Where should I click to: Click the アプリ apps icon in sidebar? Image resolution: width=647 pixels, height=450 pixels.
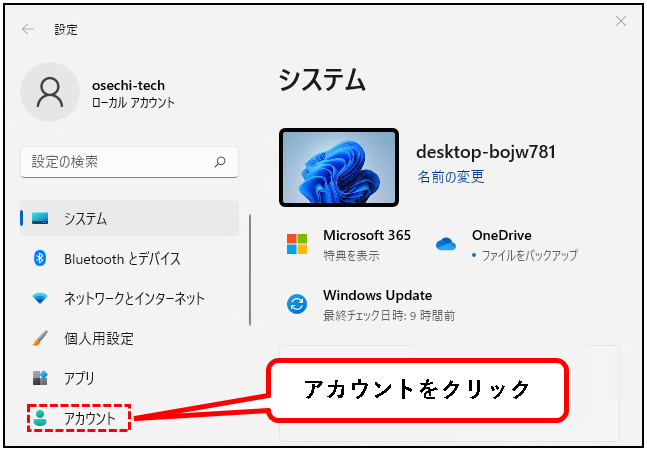click(x=40, y=377)
